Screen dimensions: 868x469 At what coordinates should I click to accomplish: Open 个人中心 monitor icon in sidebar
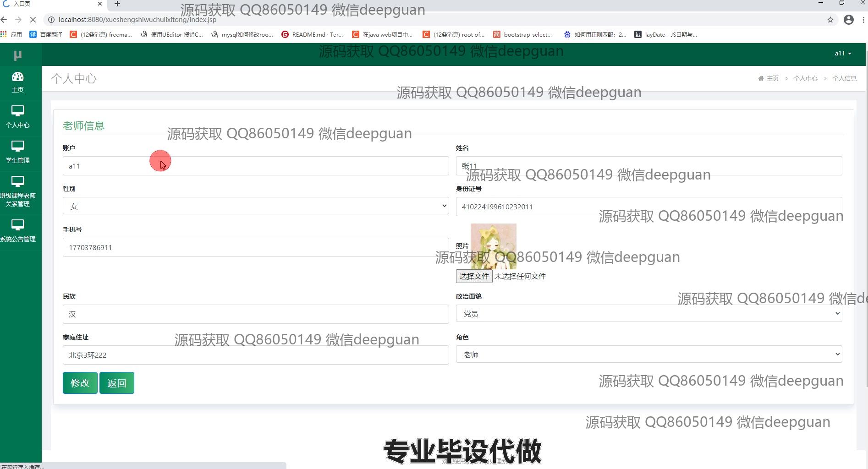[x=17, y=111]
